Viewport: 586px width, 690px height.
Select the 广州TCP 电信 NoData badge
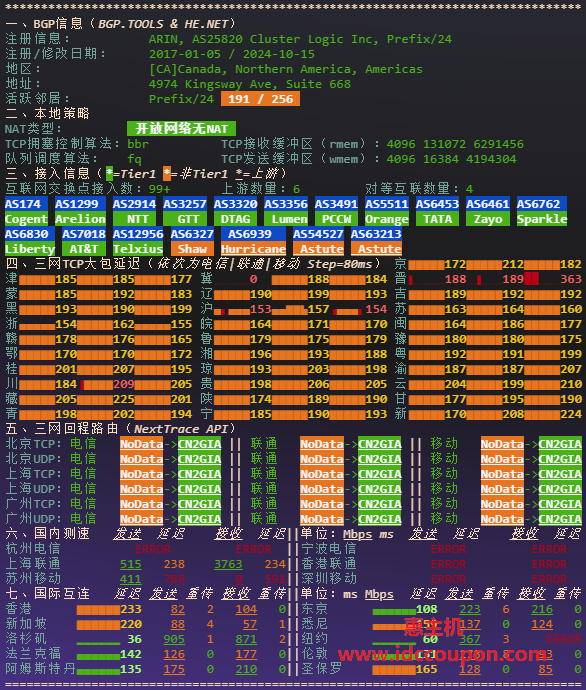coord(141,504)
